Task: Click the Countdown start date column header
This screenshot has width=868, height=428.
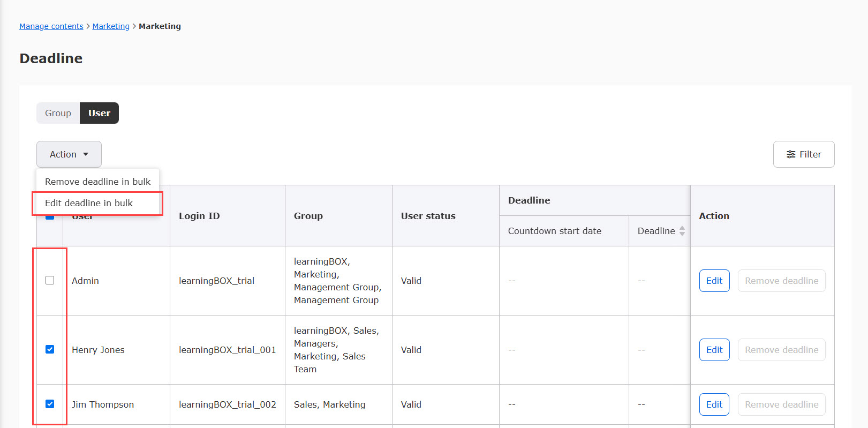Action: click(554, 231)
